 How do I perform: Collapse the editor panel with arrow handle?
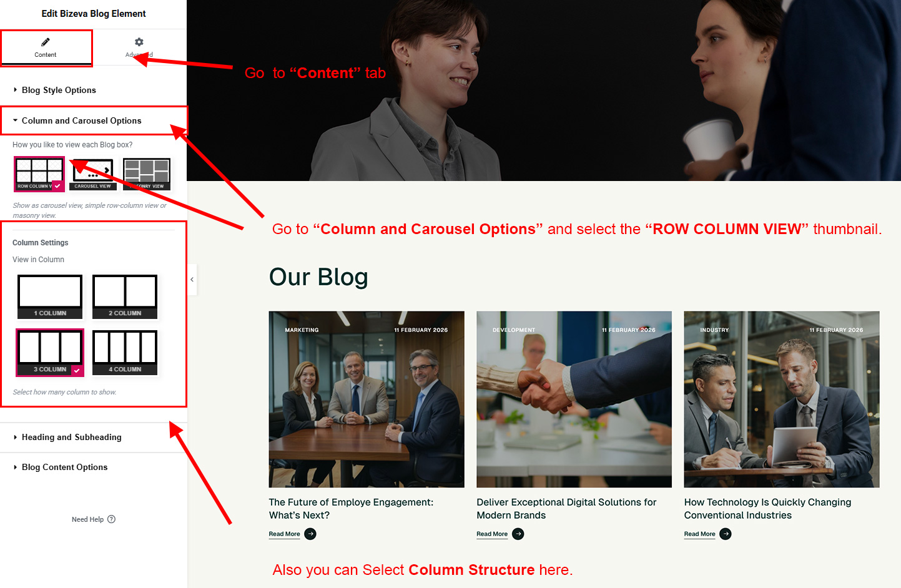click(x=192, y=280)
